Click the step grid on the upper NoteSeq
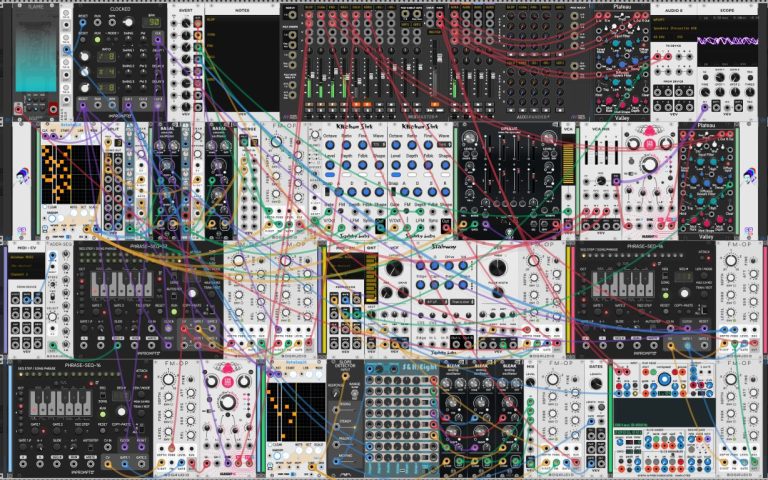 [x=71, y=174]
